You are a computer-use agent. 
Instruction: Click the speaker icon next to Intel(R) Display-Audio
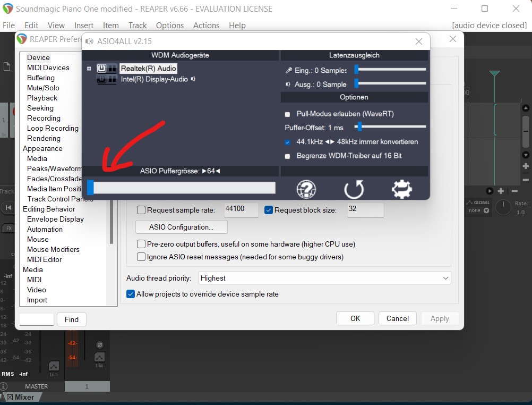[193, 79]
